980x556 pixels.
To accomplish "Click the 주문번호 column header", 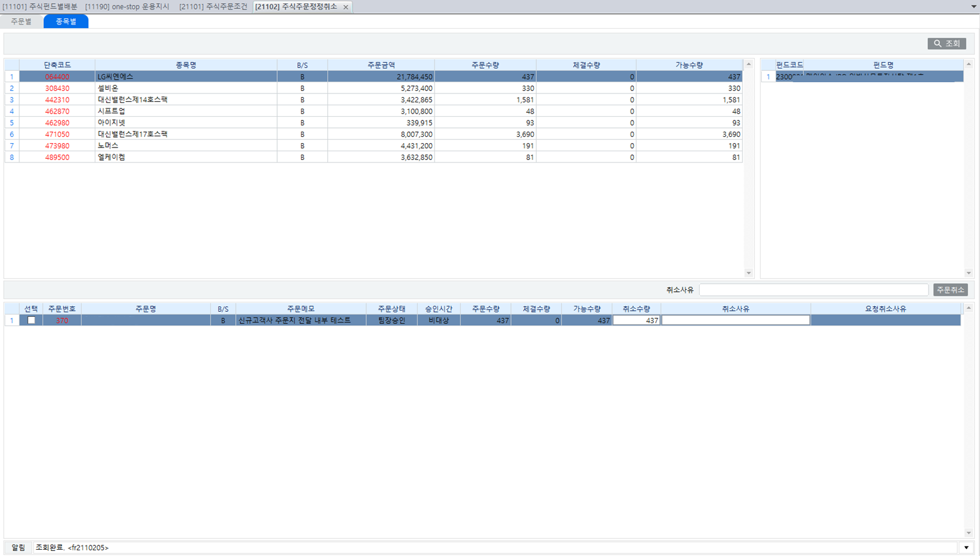I will 61,309.
